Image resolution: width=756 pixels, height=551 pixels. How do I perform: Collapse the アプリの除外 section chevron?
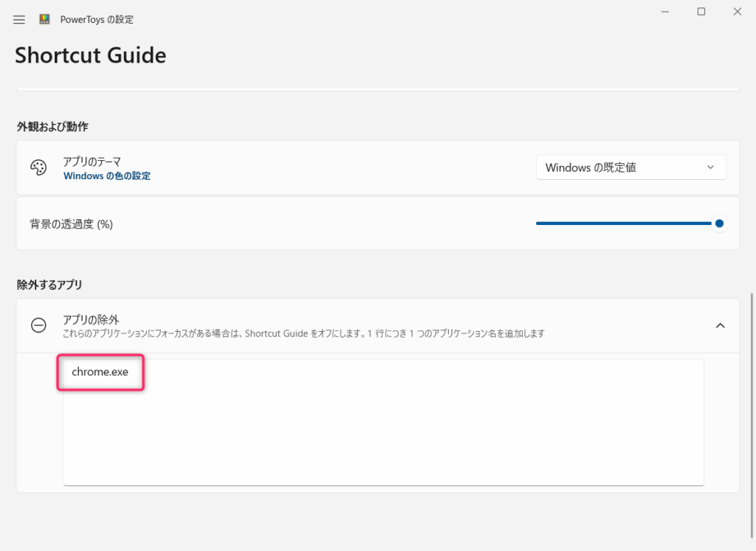[721, 325]
